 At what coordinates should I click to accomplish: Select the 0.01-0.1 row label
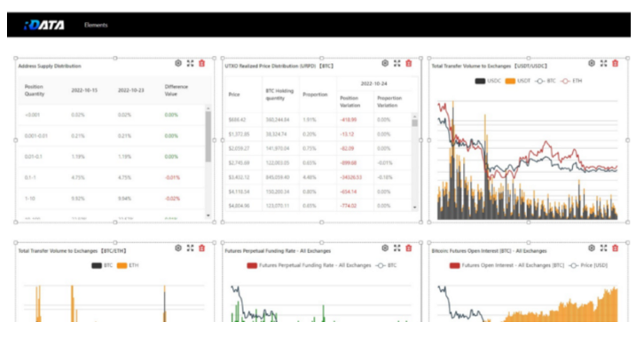click(34, 157)
